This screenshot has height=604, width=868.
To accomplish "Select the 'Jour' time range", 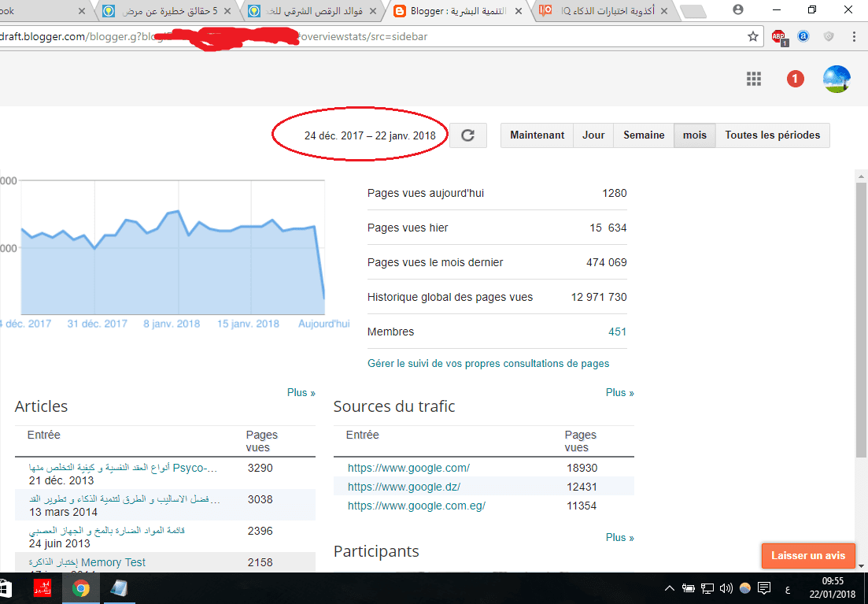I will click(593, 135).
